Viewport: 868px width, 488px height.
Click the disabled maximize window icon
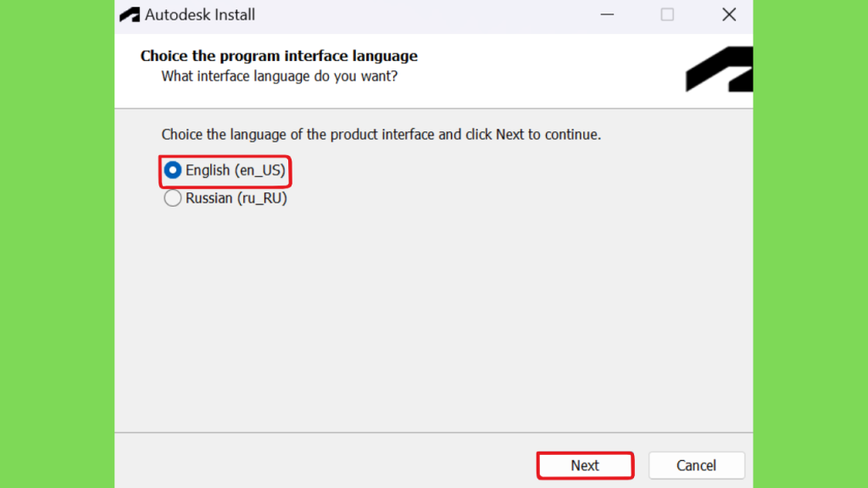click(x=667, y=15)
